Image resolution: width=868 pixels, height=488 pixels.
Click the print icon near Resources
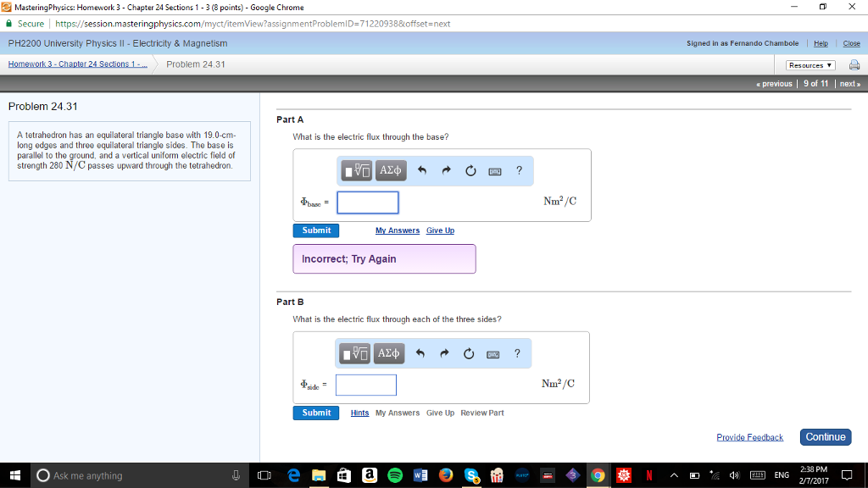pyautogui.click(x=854, y=65)
